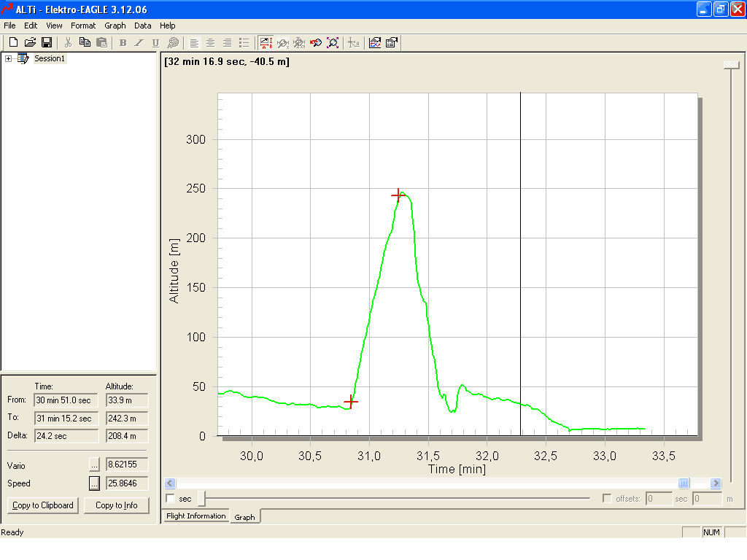Restore down the ALTi window
The image size is (747, 560).
(x=720, y=9)
